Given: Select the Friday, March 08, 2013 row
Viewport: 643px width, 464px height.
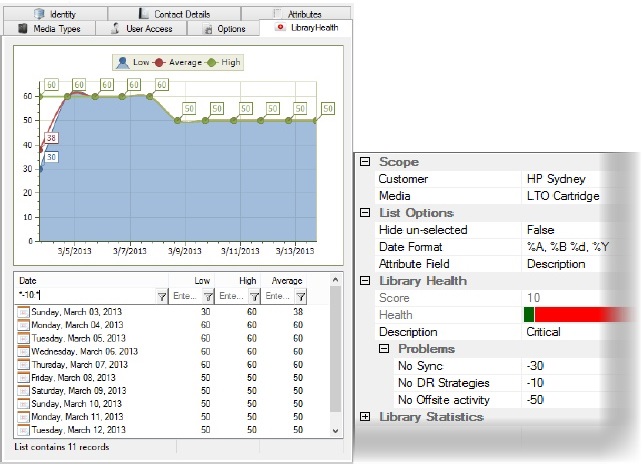Looking at the screenshot, I should point(162,377).
